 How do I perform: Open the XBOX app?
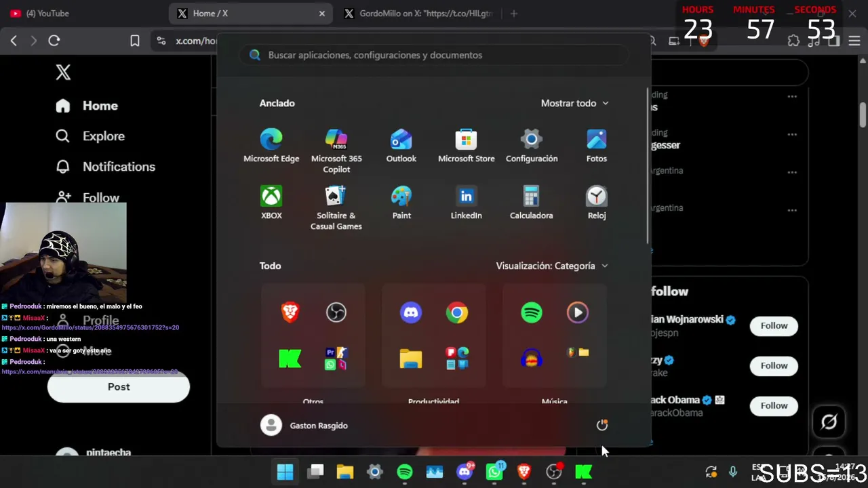coord(271,203)
